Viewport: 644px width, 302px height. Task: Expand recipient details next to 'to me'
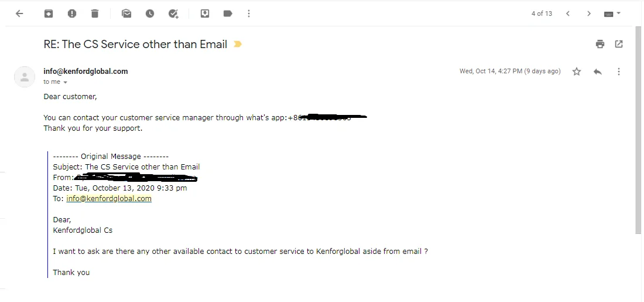point(66,82)
